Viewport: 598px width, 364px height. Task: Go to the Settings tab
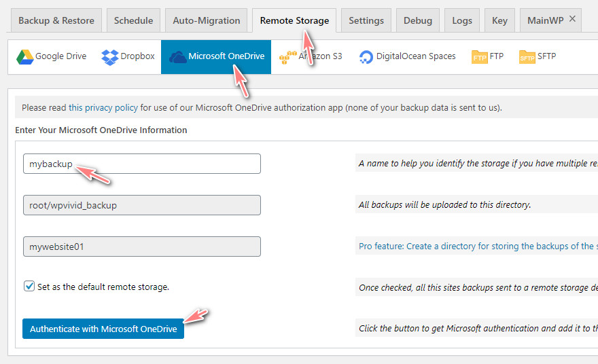pos(366,20)
